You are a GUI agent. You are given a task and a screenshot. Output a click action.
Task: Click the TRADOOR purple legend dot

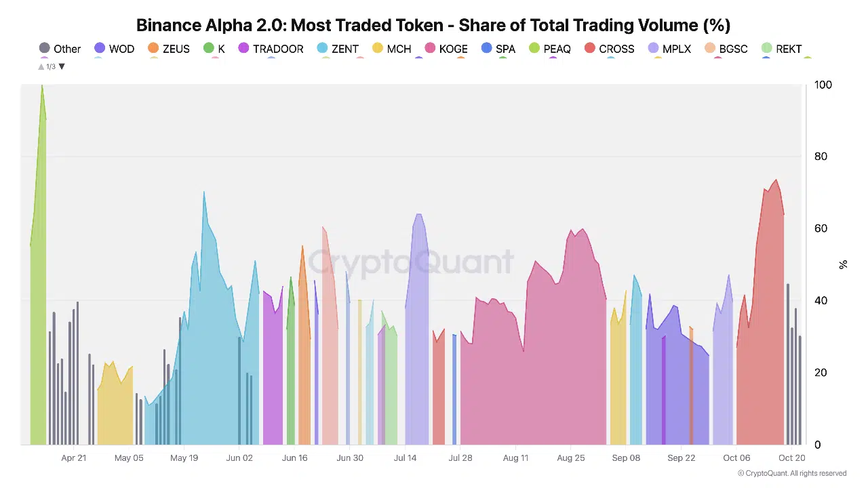tap(243, 48)
